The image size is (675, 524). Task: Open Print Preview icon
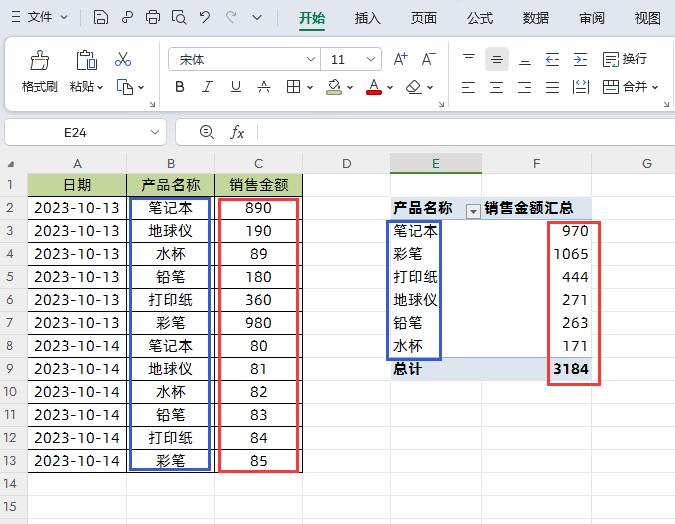[179, 18]
